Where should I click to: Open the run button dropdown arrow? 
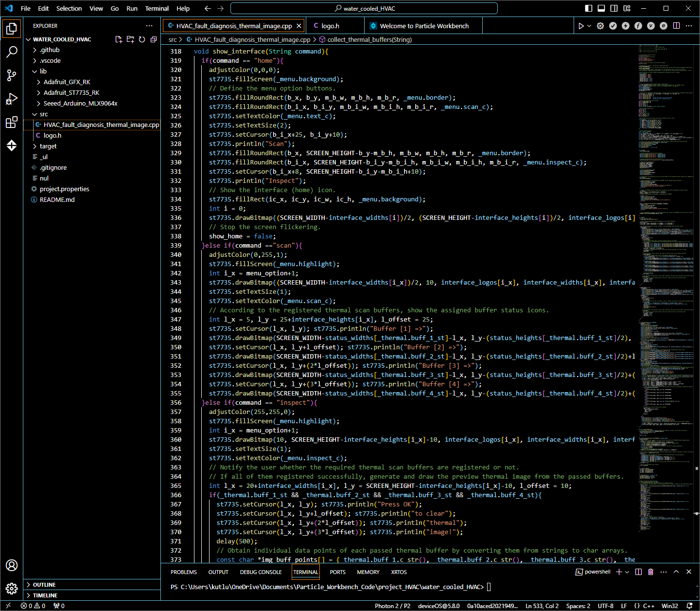589,26
